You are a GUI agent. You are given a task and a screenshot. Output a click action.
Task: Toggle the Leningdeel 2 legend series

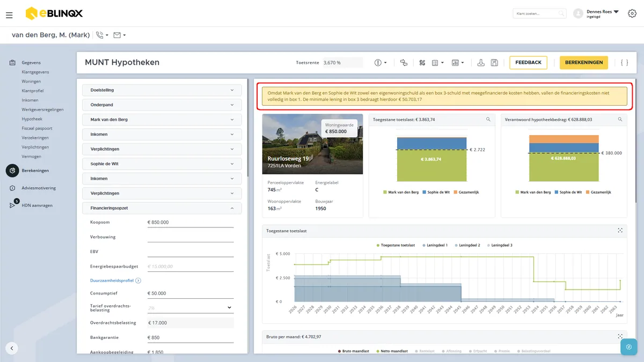(467, 245)
